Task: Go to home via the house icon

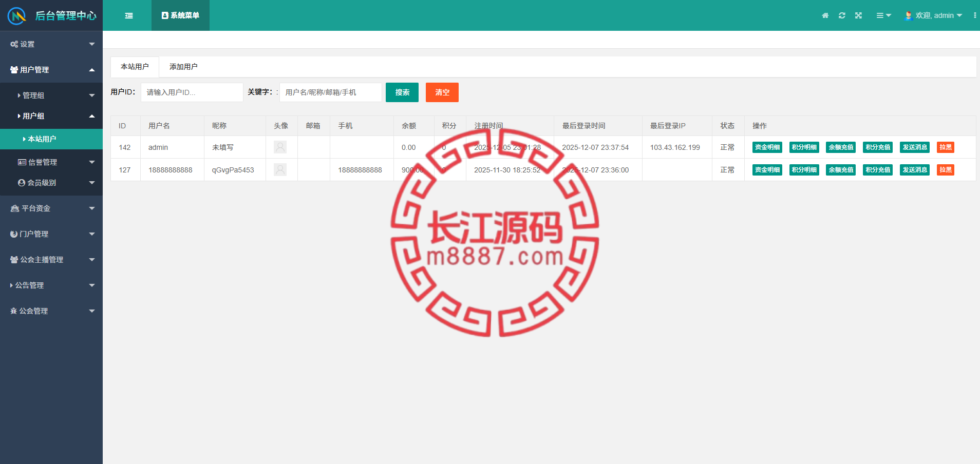Action: pyautogui.click(x=825, y=15)
